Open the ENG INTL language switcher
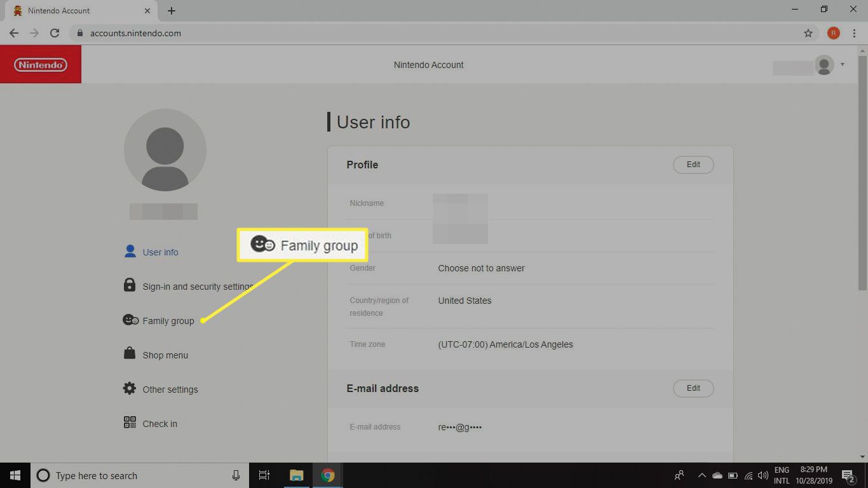This screenshot has width=868, height=488. (782, 475)
